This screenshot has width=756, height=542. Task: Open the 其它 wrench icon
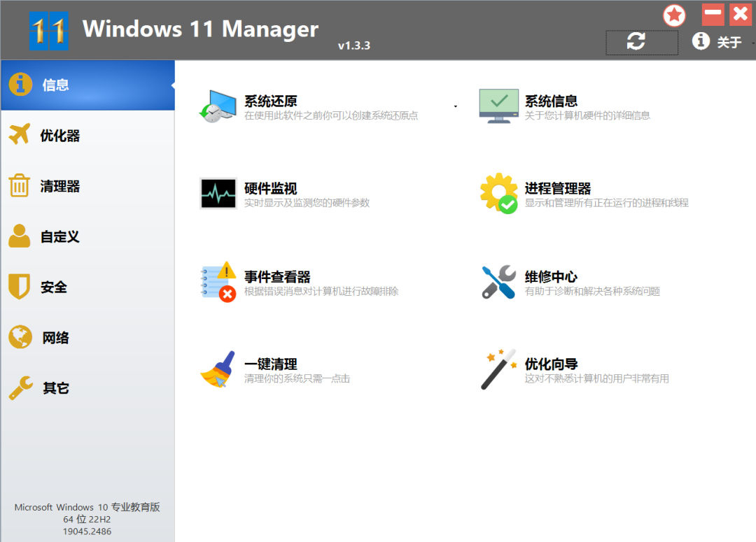pos(21,388)
